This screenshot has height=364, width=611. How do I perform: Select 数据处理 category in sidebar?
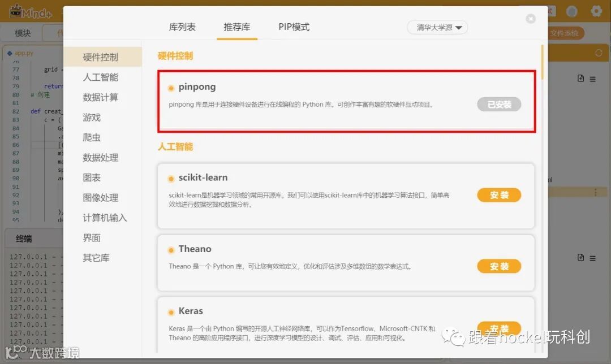[100, 158]
